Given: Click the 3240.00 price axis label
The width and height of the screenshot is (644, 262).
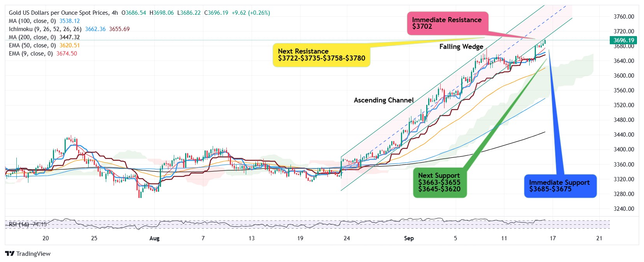Looking at the screenshot, I should (x=624, y=209).
